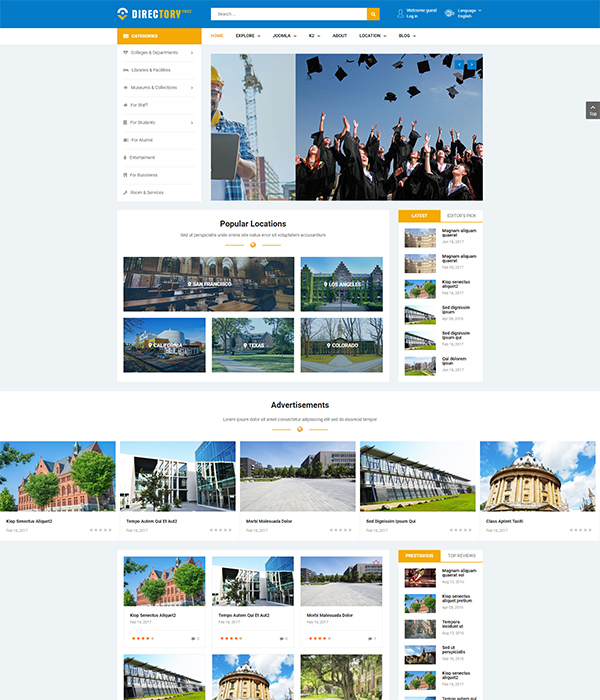Image resolution: width=600 pixels, height=700 pixels.
Task: Click the slider previous arrow
Action: (x=459, y=65)
